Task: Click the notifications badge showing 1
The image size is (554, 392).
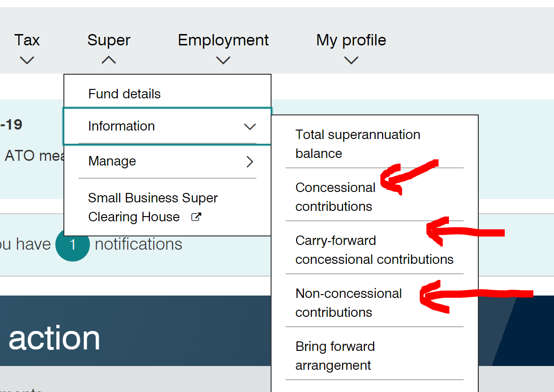Action: click(x=72, y=244)
